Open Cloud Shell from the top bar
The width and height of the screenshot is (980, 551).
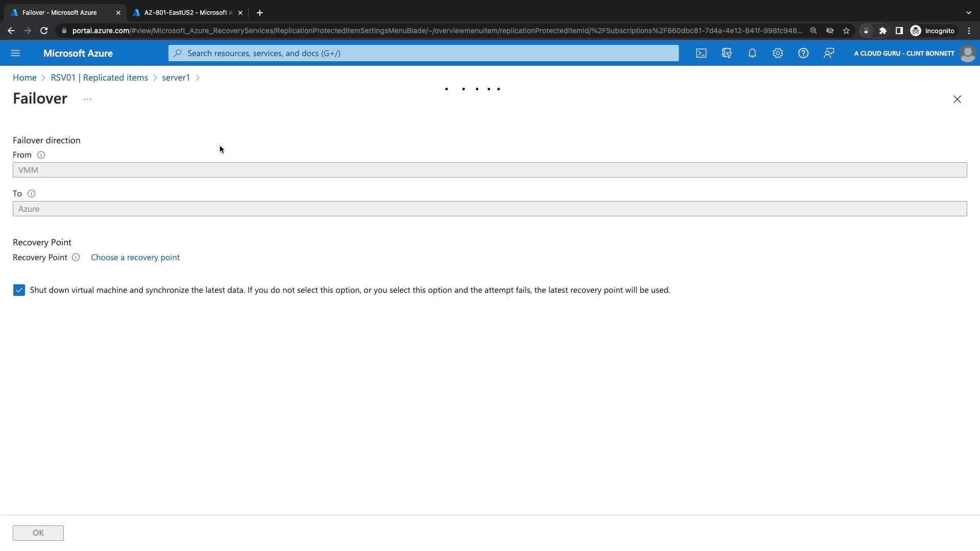pyautogui.click(x=701, y=53)
